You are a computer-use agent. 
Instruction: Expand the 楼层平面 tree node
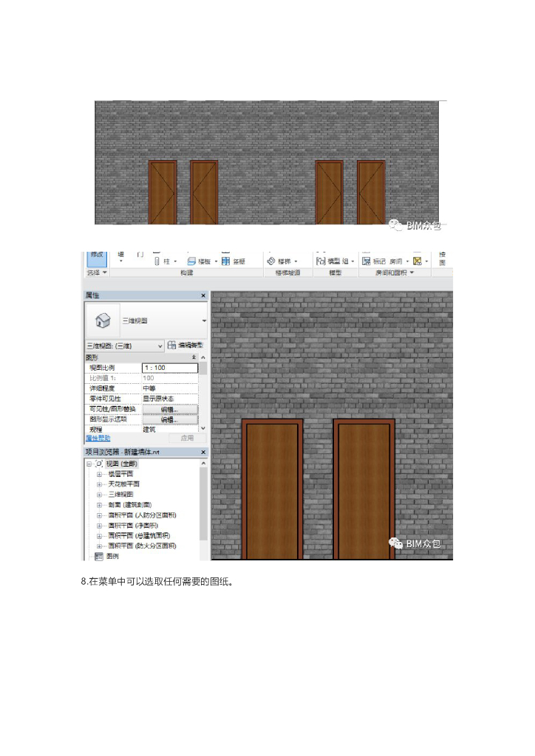(99, 474)
